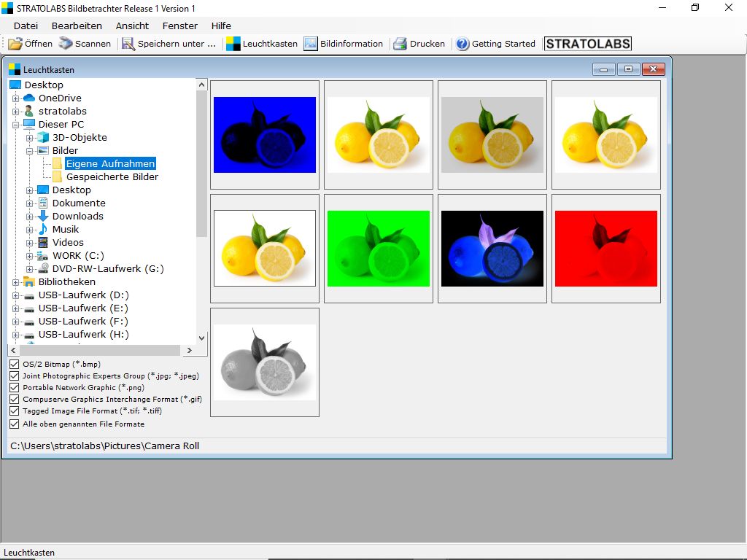Screen dimensions: 747x560
Task: Click the USB-Laufwerk (D:) drive icon
Action: point(29,296)
